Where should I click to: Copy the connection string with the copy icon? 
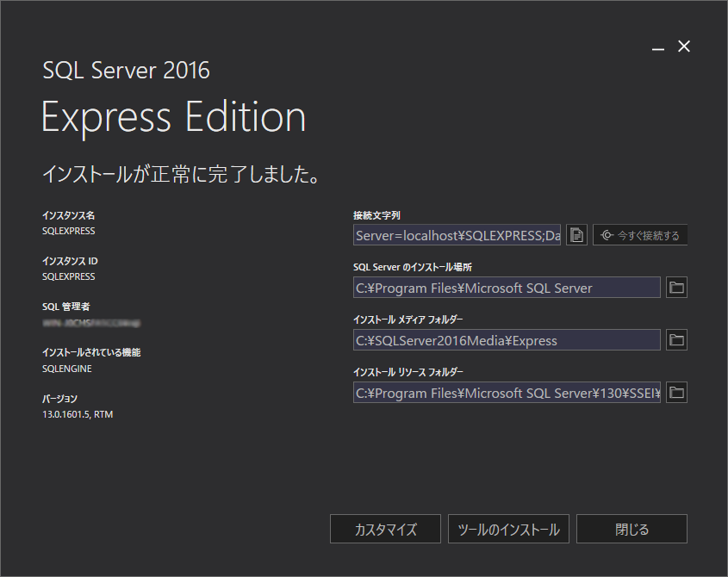click(576, 235)
